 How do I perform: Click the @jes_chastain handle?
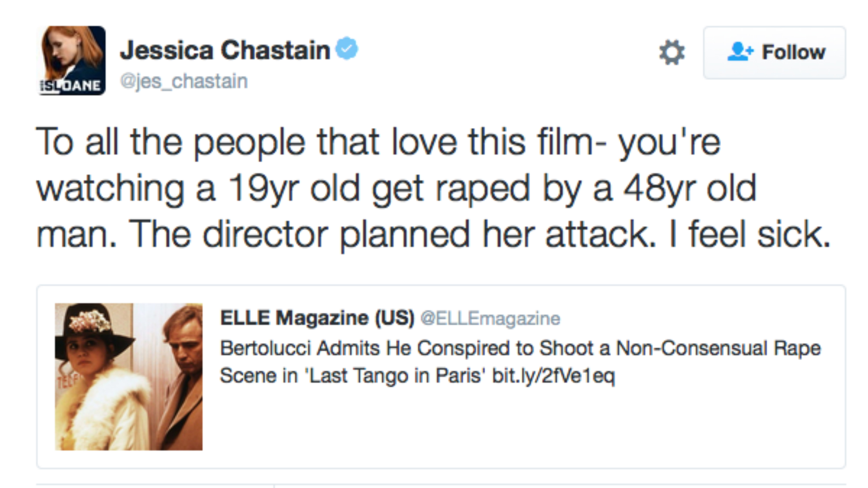(x=184, y=81)
